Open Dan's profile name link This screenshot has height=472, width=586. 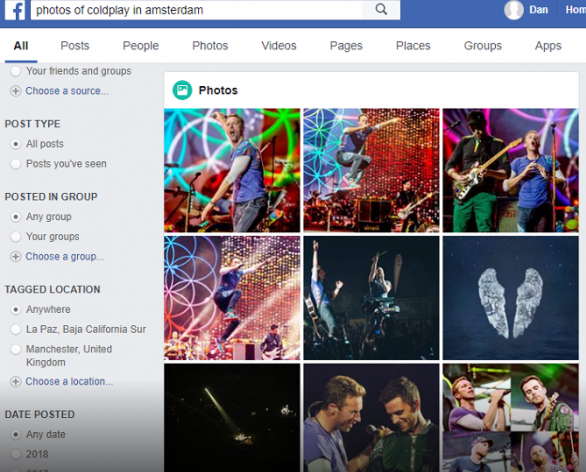pyautogui.click(x=539, y=10)
